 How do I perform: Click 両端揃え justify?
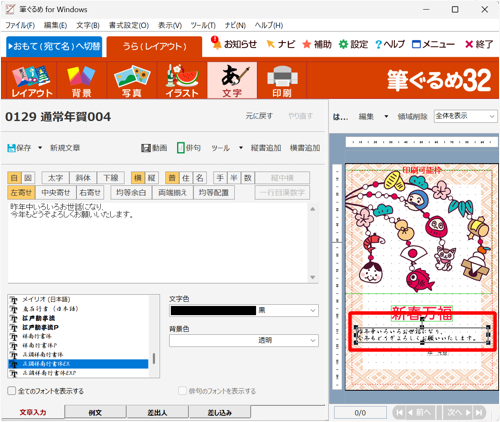point(173,192)
